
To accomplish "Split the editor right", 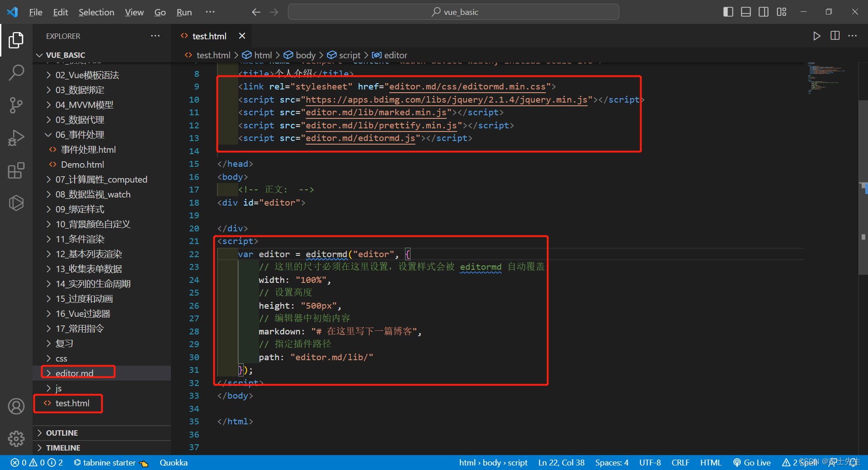I will click(835, 36).
